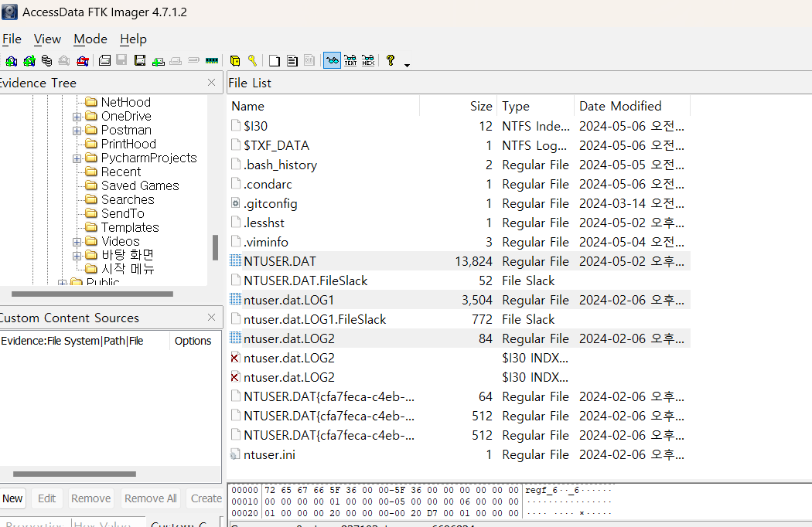This screenshot has width=812, height=527.
Task: Click the greyed Export Disk Image icon
Action: point(121,61)
